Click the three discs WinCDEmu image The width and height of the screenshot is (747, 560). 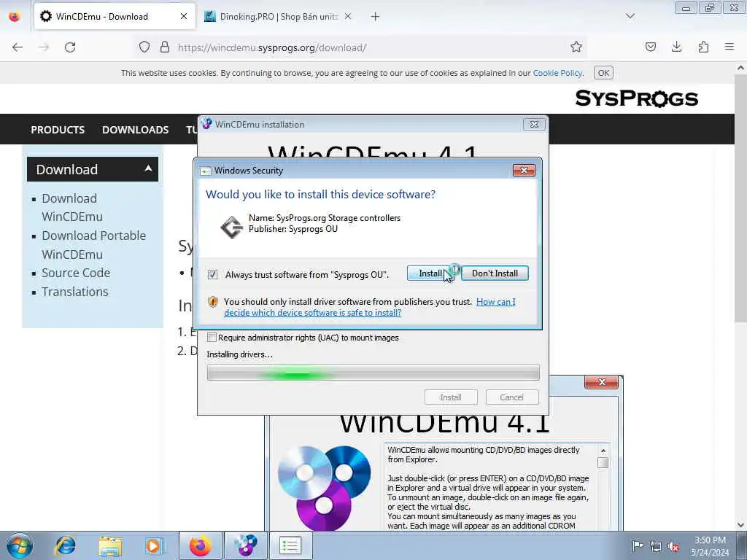tap(325, 487)
